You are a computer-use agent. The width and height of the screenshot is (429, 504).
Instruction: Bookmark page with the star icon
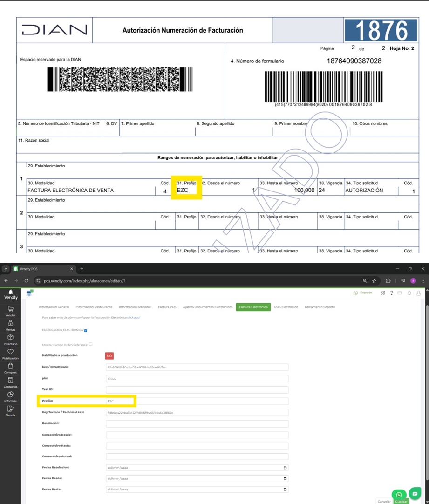tap(374, 280)
